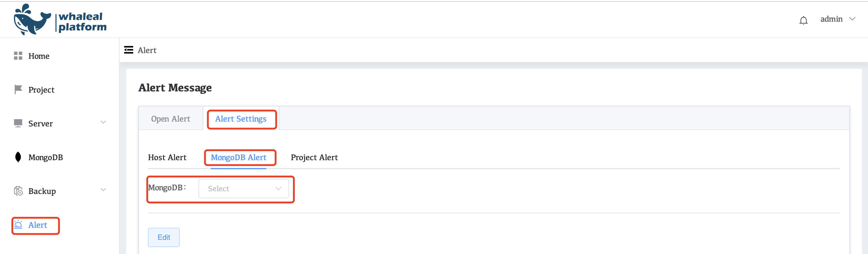868x254 pixels.
Task: Expand the Backup submenu chevron
Action: [104, 190]
